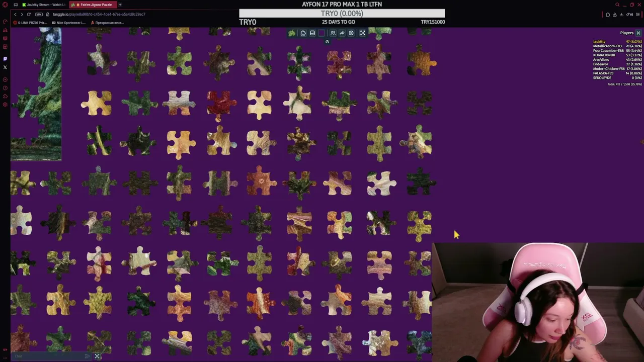The width and height of the screenshot is (644, 362).
Task: Click the reference image thumbnail of the puzzle
Action: pyautogui.click(x=36, y=94)
